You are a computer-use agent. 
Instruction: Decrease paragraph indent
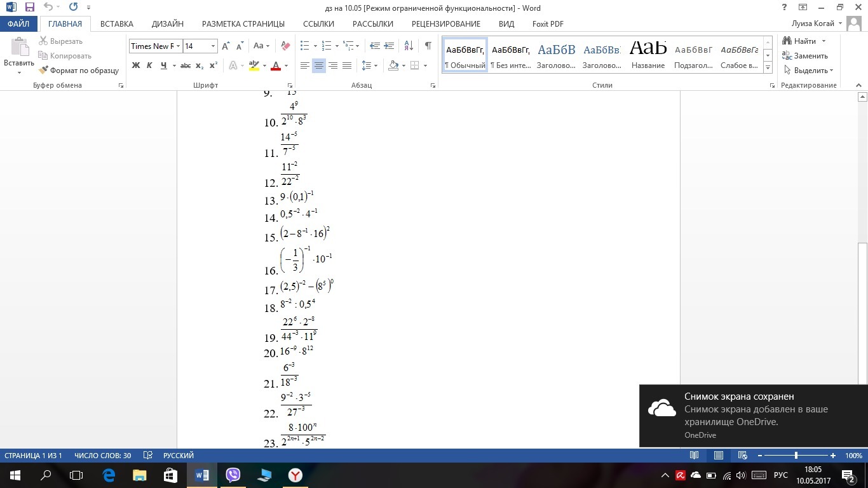point(375,46)
